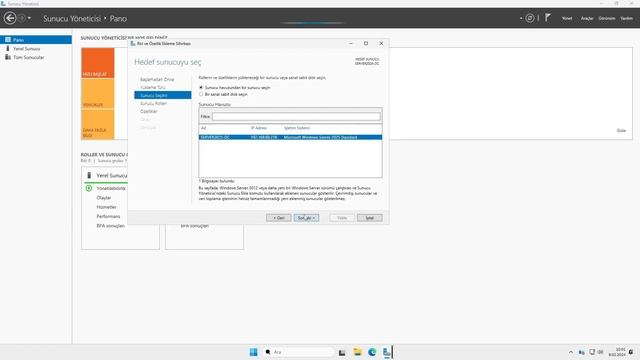Screen dimensions: 640x360
Task: Click the Gizle link in welcome panel
Action: (621, 131)
